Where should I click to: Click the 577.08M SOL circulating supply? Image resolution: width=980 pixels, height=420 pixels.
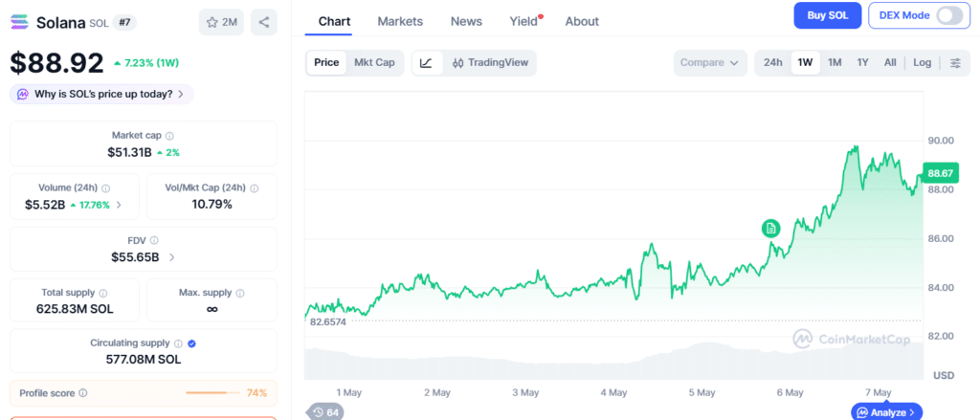[x=144, y=360]
